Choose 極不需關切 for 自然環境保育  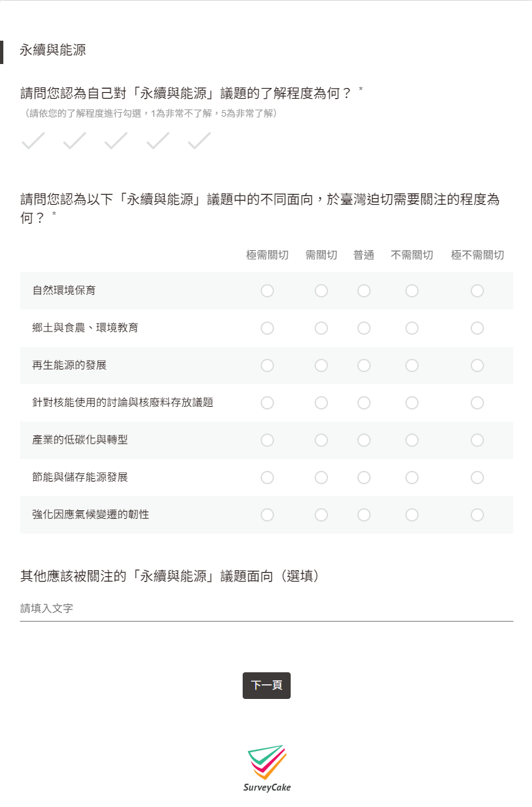[477, 291]
